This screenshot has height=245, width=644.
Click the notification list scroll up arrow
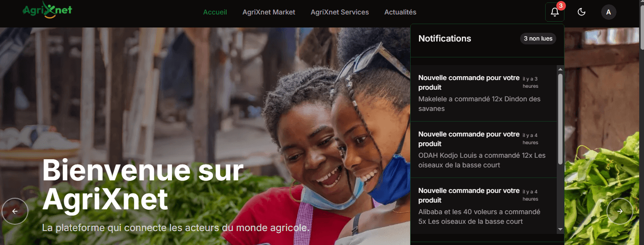click(560, 69)
